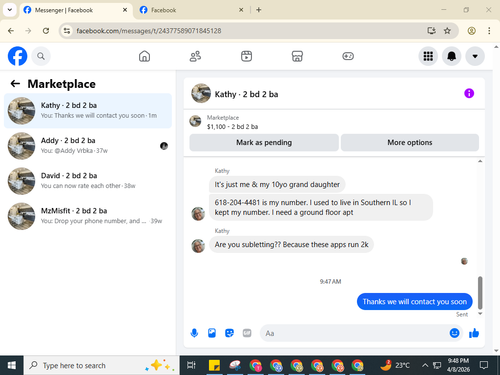The image size is (500, 375).
Task: Click the taskbar search box
Action: [x=102, y=366]
